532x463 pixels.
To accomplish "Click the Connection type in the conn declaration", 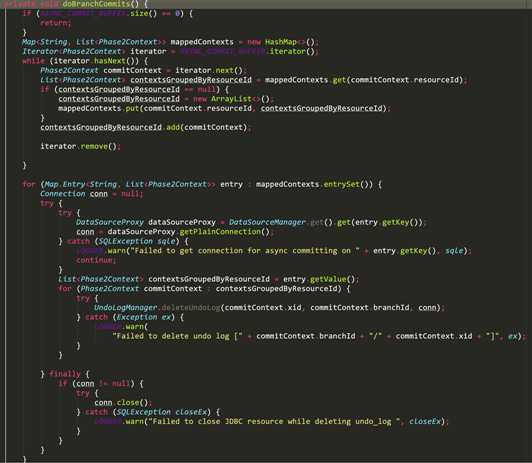I will (x=63, y=194).
